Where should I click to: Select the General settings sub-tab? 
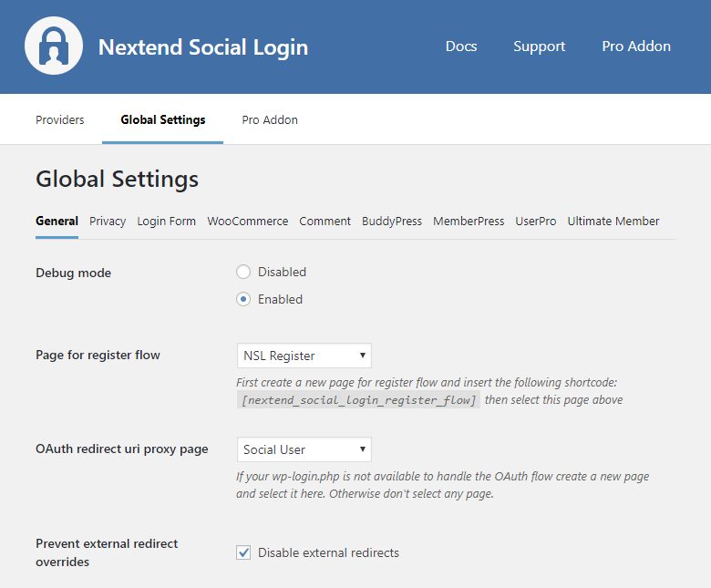(57, 222)
